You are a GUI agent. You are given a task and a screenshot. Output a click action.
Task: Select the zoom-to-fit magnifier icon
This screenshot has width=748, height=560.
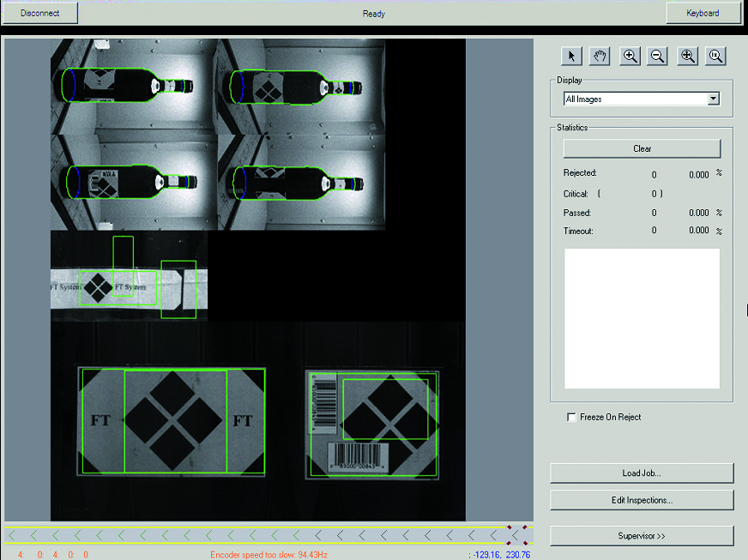click(687, 57)
